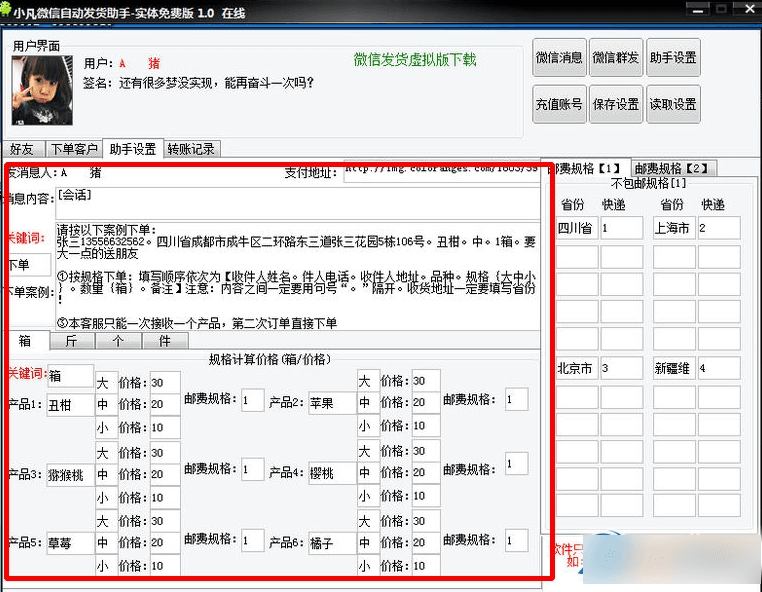This screenshot has width=762, height=592.
Task: Open the 微信发货虚拟版下载 link
Action: point(415,60)
